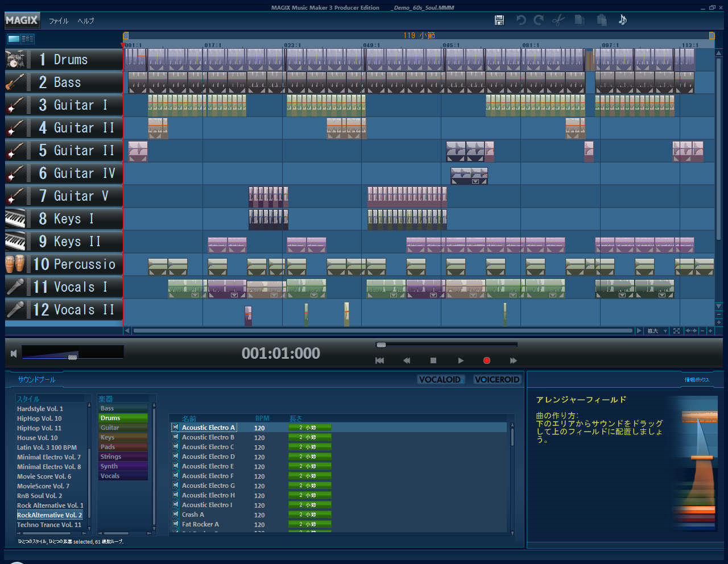The height and width of the screenshot is (564, 728).
Task: Select the Guitar instrument category
Action: 123,428
